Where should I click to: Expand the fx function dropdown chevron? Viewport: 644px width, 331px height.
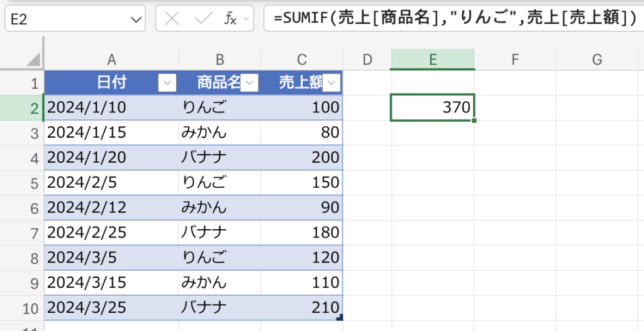(x=246, y=19)
